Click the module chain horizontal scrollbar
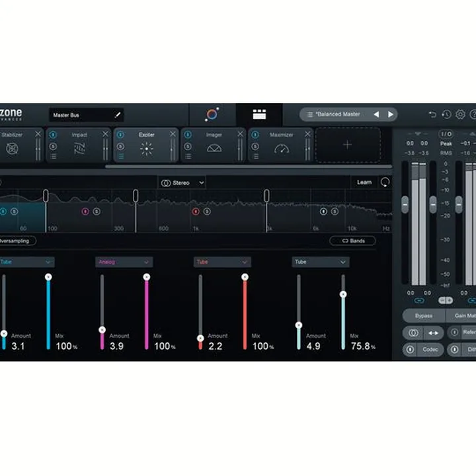This screenshot has height=476, width=476. (249, 167)
